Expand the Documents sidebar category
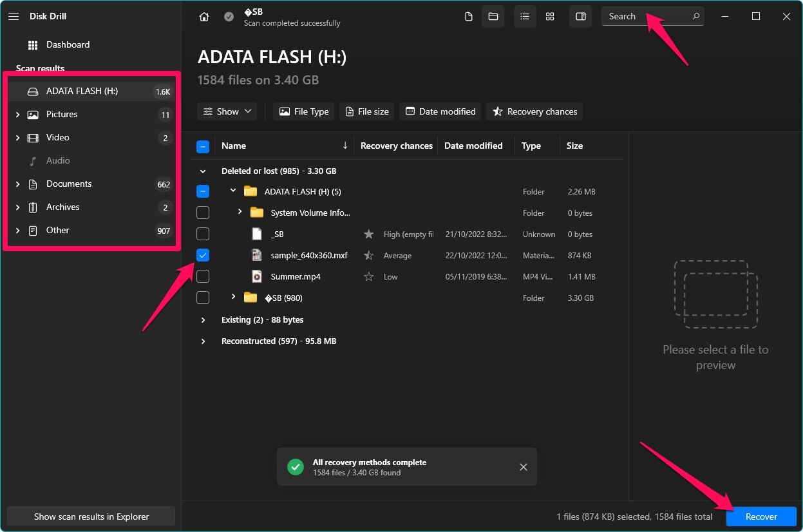The width and height of the screenshot is (803, 532). (x=17, y=184)
